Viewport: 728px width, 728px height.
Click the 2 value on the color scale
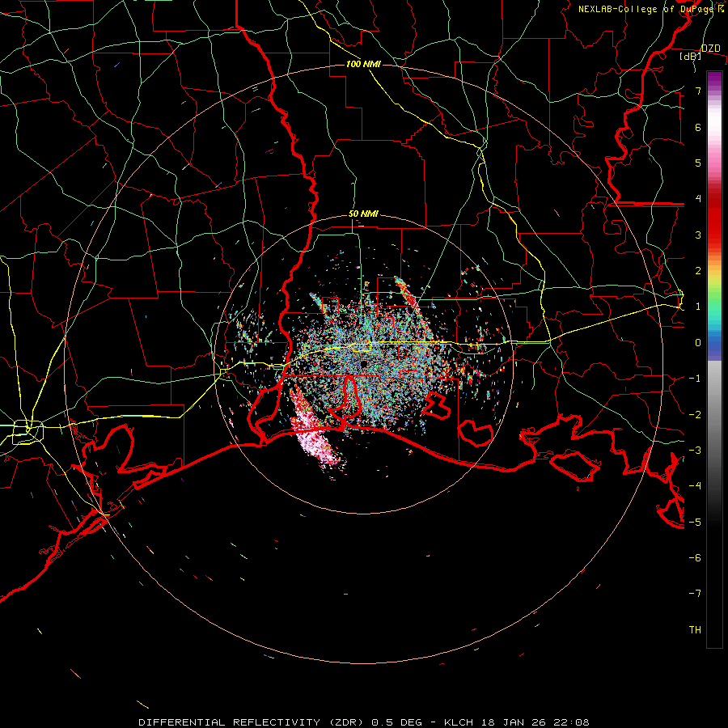click(x=698, y=271)
